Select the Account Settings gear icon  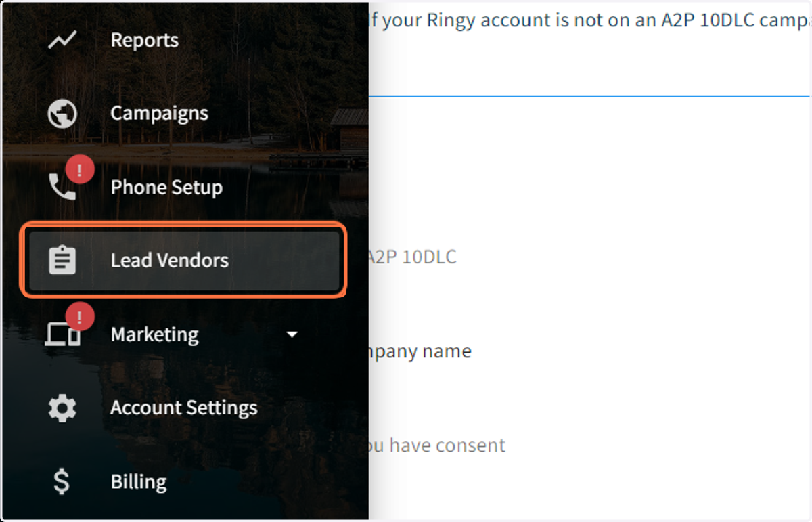pos(62,408)
